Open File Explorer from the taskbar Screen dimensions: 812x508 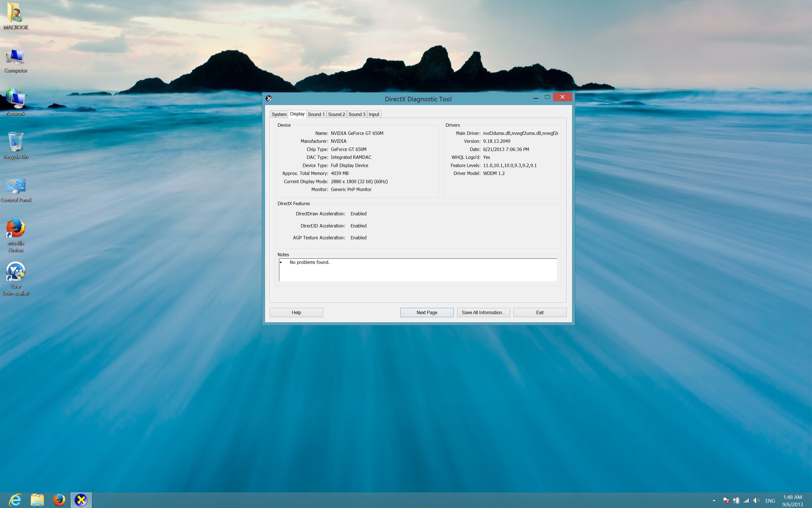tap(37, 500)
